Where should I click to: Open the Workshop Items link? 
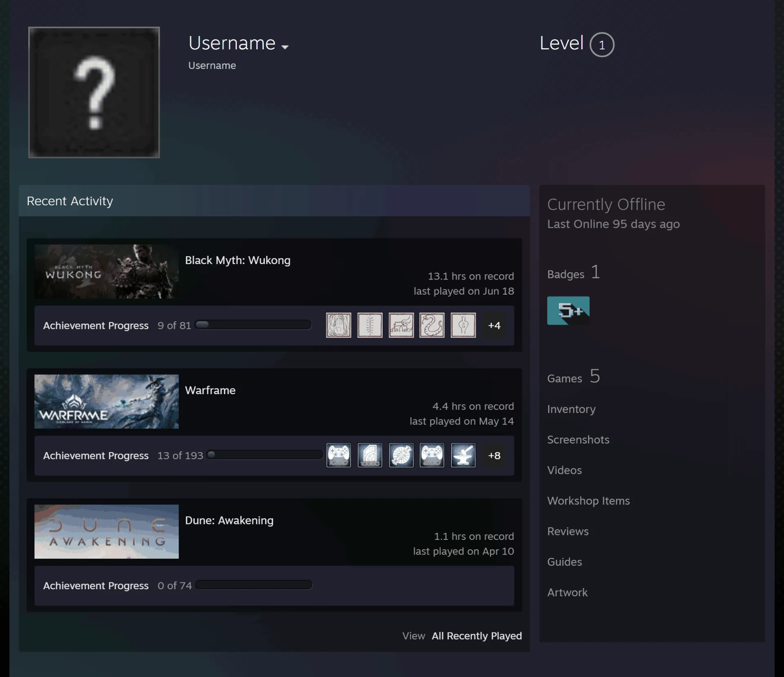pyautogui.click(x=588, y=501)
